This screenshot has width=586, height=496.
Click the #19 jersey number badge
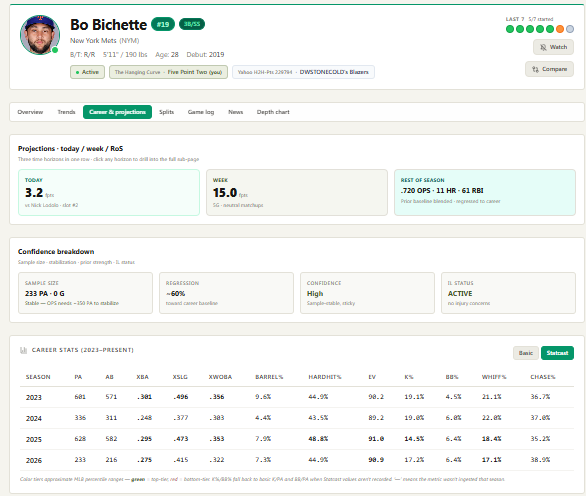coord(163,24)
